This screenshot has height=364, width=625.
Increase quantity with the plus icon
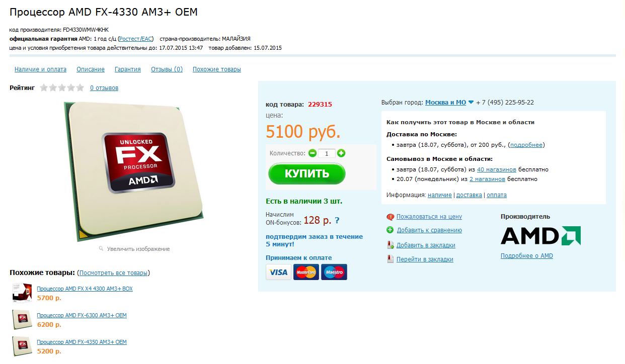coord(341,153)
